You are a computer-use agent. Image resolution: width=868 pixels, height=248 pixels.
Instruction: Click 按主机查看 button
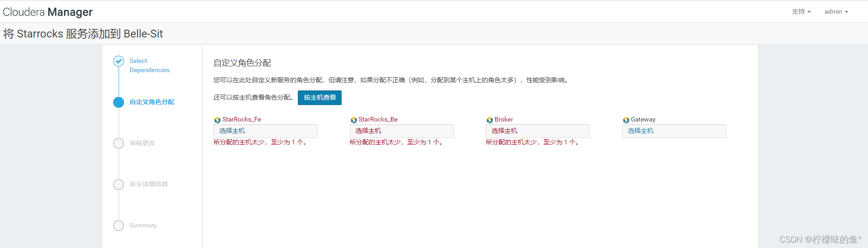tap(320, 98)
